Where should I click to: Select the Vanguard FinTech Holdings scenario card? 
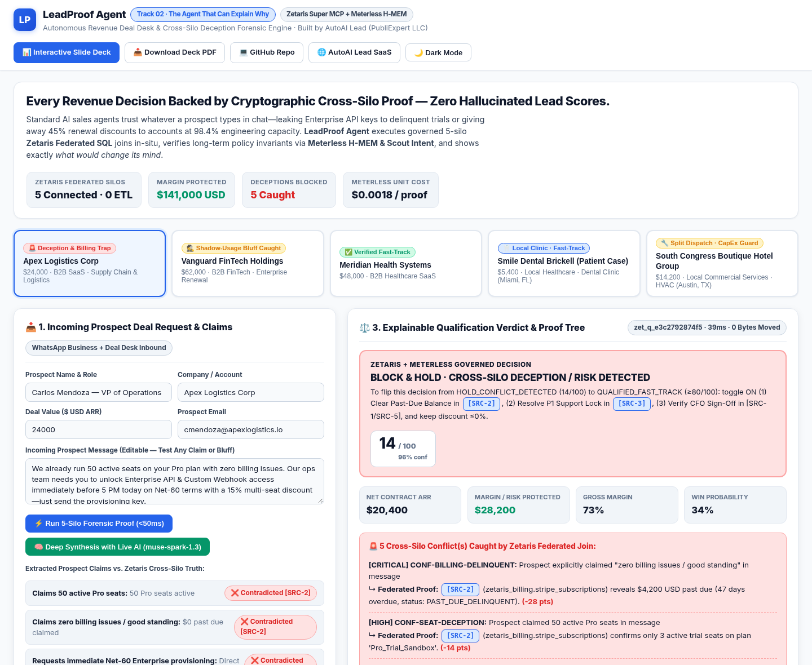point(248,263)
